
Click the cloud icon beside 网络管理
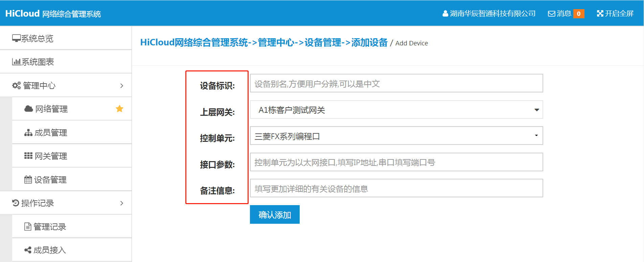(28, 109)
